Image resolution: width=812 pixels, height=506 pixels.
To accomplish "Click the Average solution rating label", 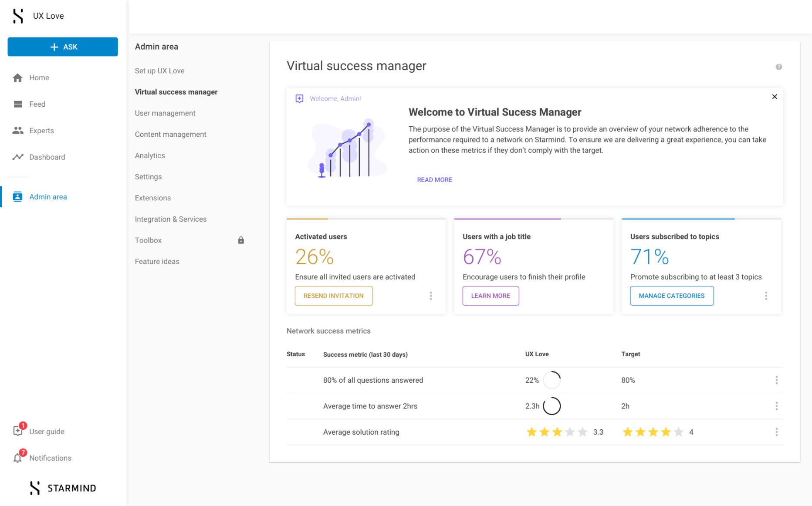I will 361,432.
